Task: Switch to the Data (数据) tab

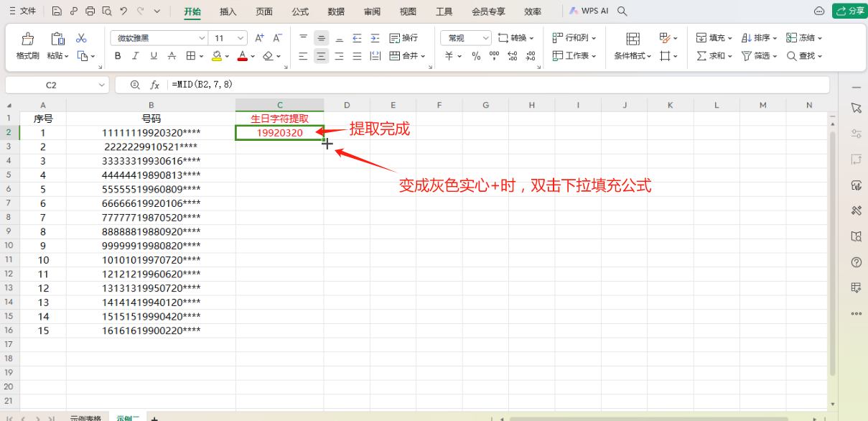Action: click(336, 11)
